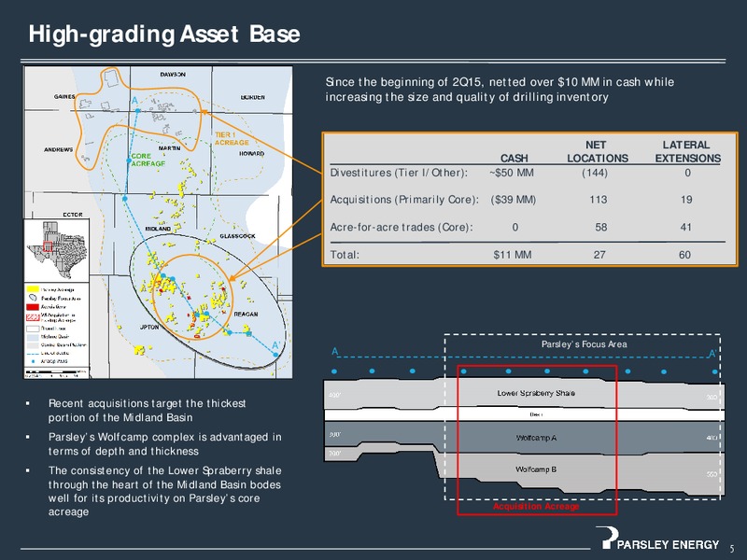The height and width of the screenshot is (560, 747).
Task: Click the 'Total:' row label
Action: pos(345,255)
